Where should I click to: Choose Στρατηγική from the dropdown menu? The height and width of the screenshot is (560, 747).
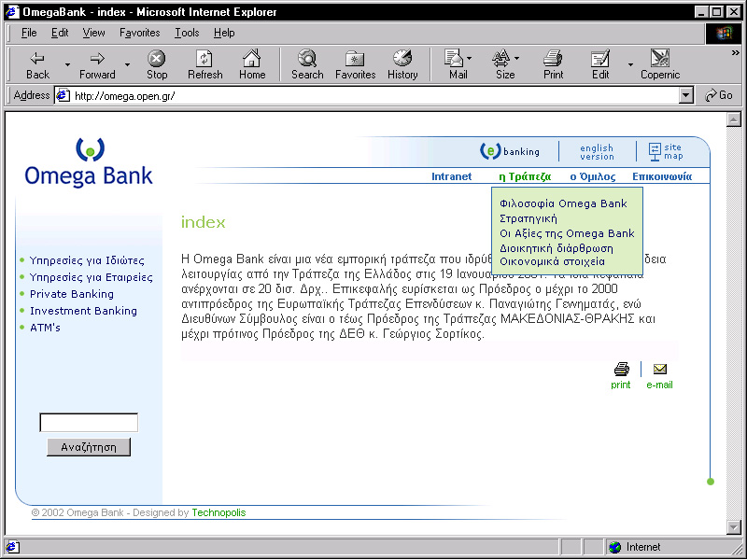[528, 218]
